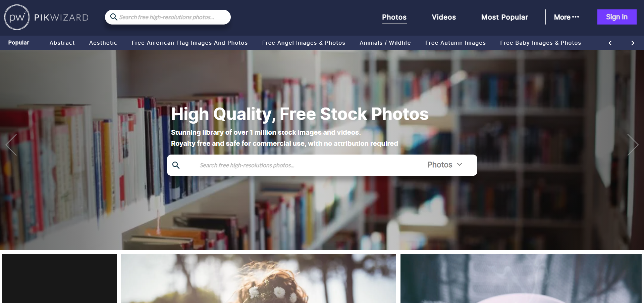Open the Photos tab in header
This screenshot has width=644, height=303.
(x=394, y=17)
